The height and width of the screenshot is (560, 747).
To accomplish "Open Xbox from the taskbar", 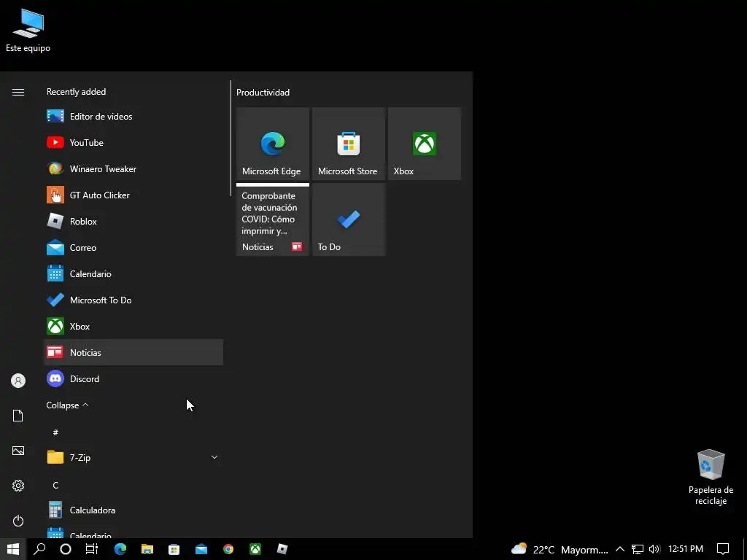I will [x=255, y=549].
